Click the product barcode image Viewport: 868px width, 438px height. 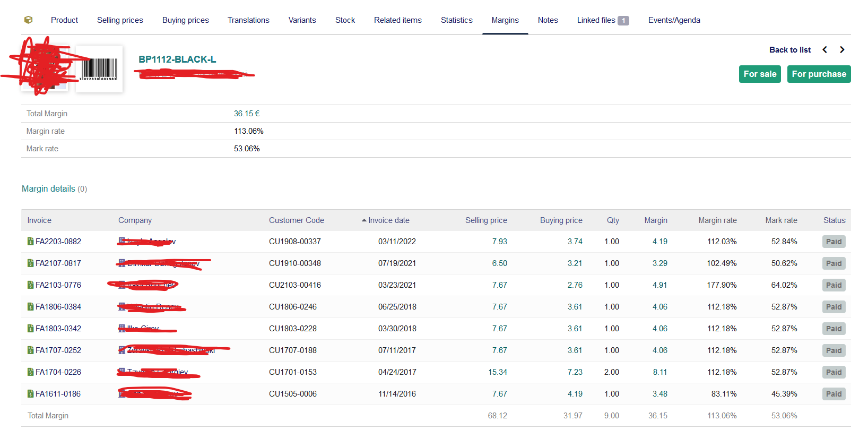click(99, 69)
